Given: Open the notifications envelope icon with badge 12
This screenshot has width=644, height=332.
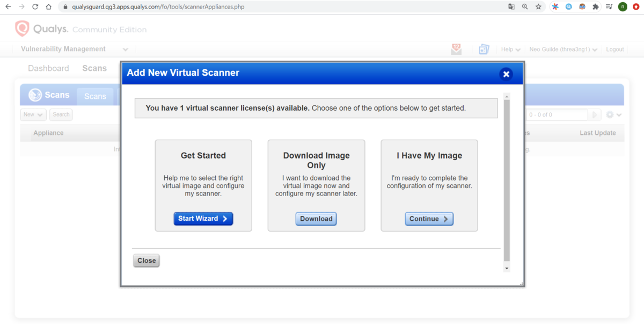Looking at the screenshot, I should [x=456, y=49].
